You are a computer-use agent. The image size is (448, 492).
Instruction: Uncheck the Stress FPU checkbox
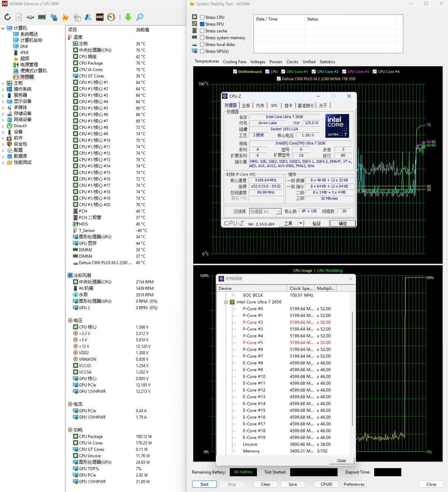[202, 24]
